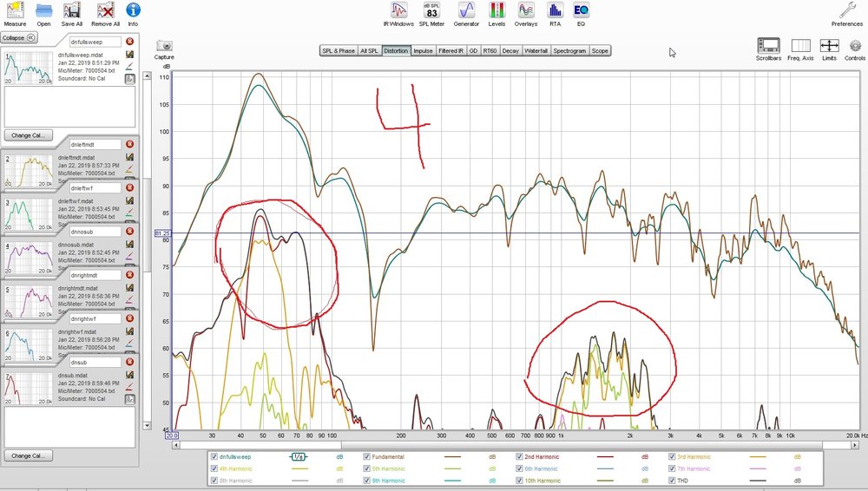Remove the dnleftmdt measurement

[x=129, y=144]
